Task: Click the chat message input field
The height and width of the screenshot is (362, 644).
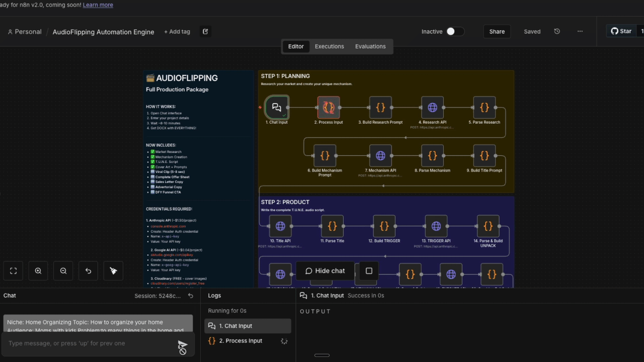Action: point(91,343)
